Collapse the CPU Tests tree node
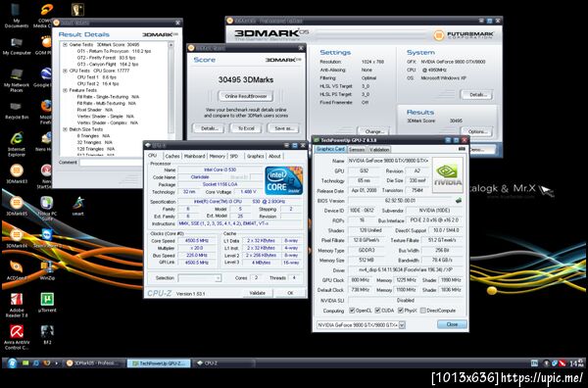This screenshot has width=588, height=388. pos(65,71)
